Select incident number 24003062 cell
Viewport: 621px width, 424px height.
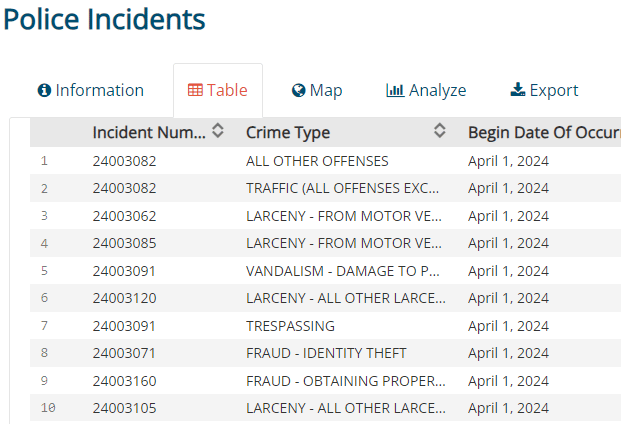(124, 215)
